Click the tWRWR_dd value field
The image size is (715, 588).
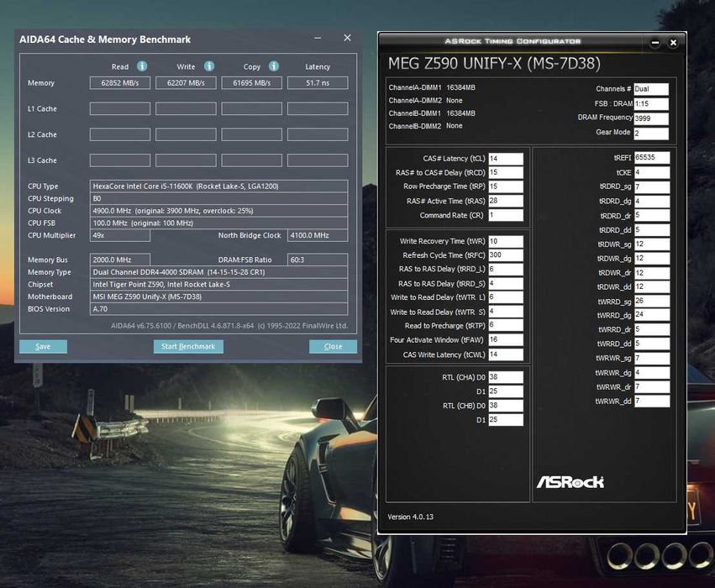point(652,402)
